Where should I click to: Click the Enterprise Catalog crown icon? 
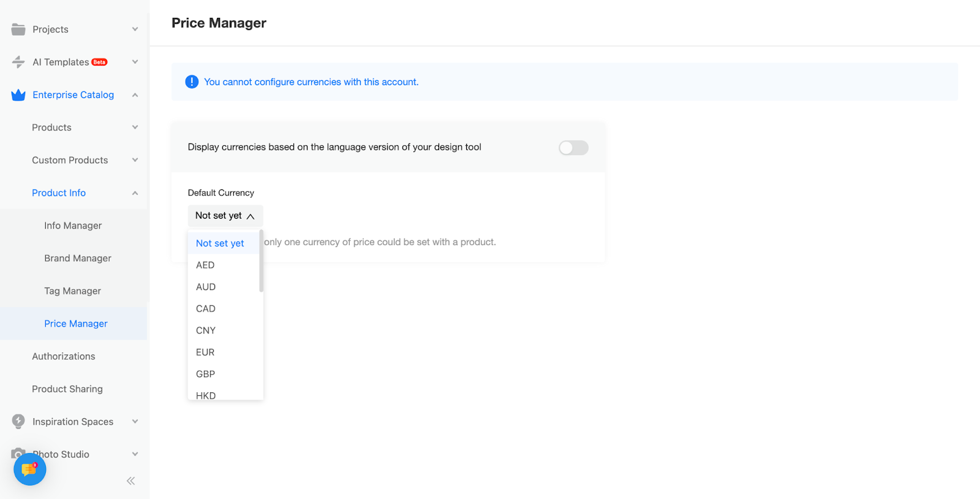point(18,95)
